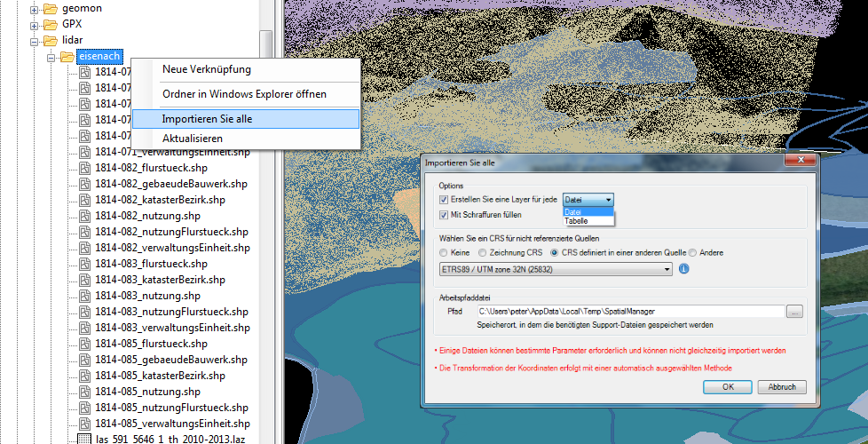Select Aktualisieren in context menu
Viewport: 868px width, 444px height.
[x=246, y=139]
